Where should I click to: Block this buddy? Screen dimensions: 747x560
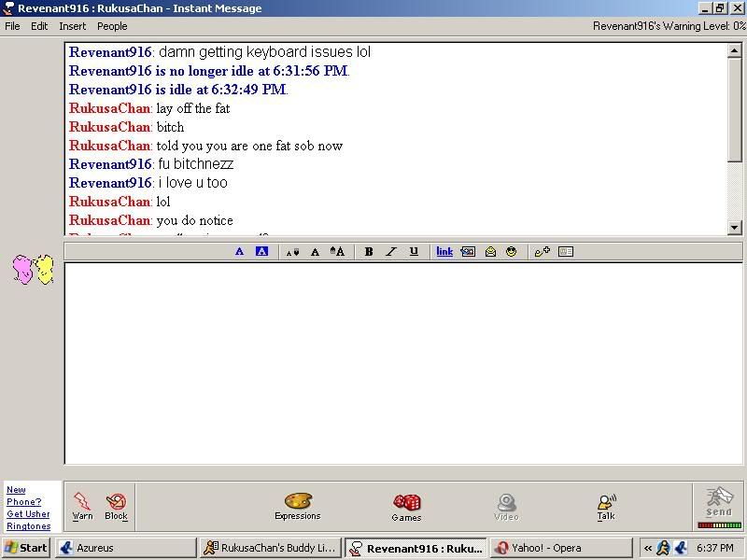[116, 507]
